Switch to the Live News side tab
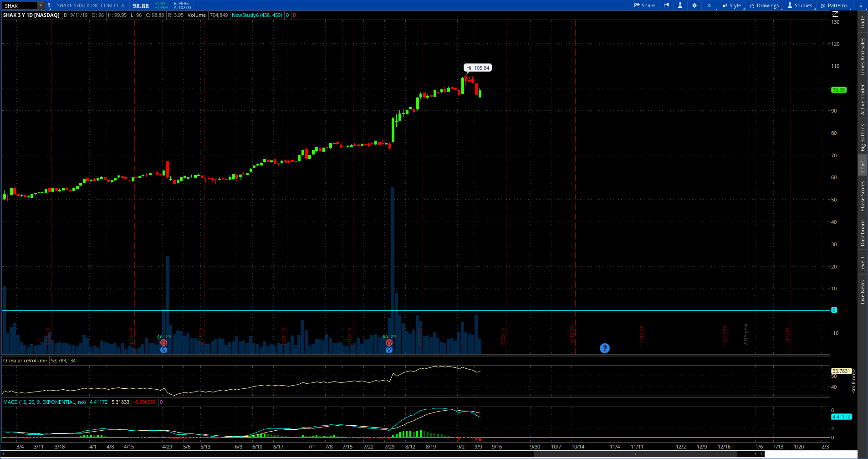The height and width of the screenshot is (459, 868). pyautogui.click(x=863, y=292)
